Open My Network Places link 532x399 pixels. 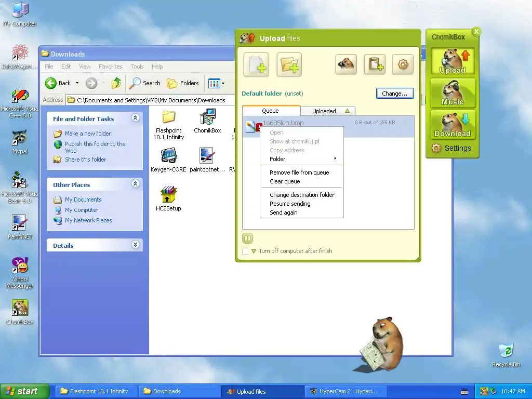click(x=88, y=220)
